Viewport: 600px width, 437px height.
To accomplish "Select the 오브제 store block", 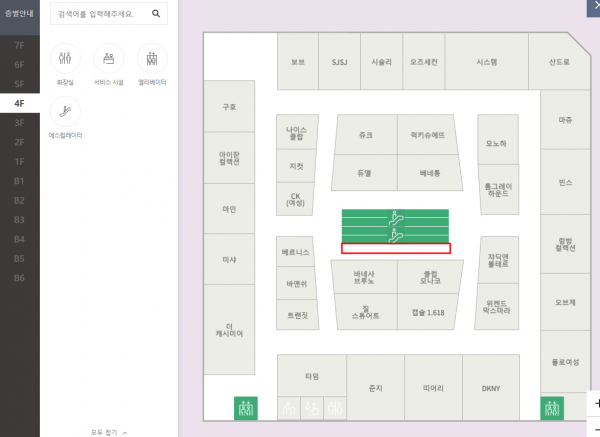I will coord(565,302).
